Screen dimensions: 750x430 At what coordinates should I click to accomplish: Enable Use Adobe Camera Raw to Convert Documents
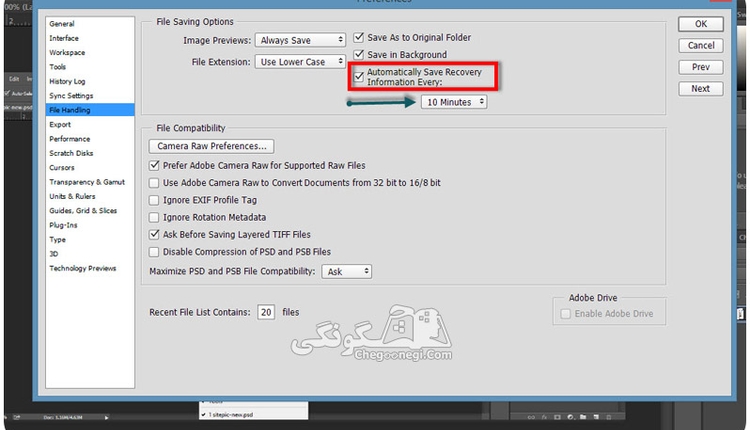pyautogui.click(x=154, y=183)
